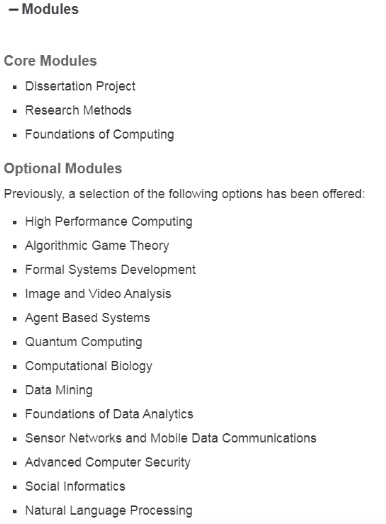The image size is (386, 524).
Task: Click the Optional Modules heading
Action: [63, 168]
